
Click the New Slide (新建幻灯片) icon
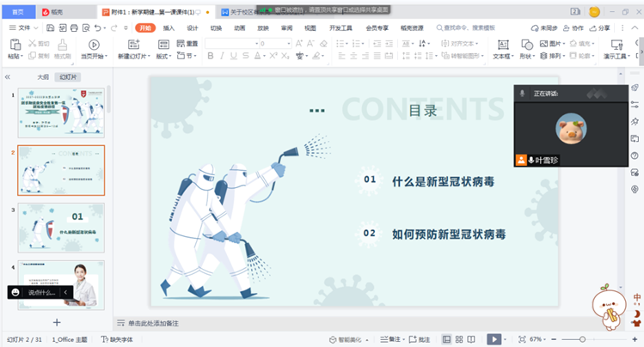point(133,45)
